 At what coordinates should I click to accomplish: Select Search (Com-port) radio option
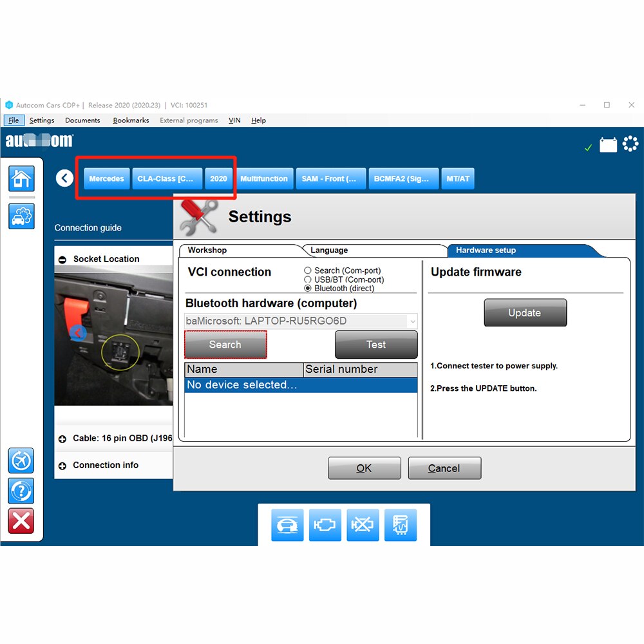307,270
